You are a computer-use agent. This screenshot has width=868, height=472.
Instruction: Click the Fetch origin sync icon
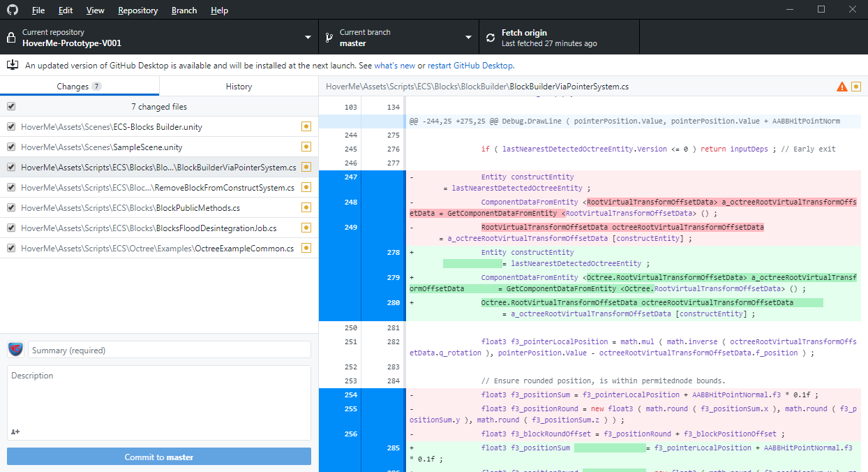pos(490,37)
